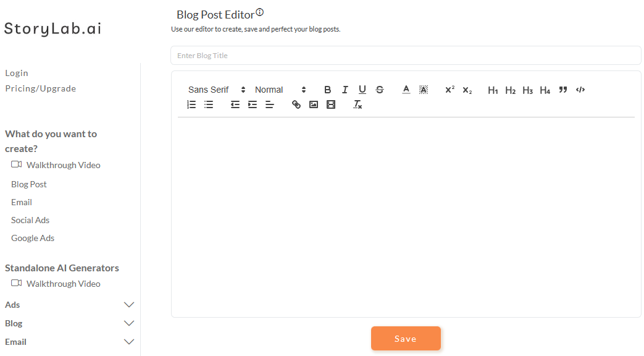The width and height of the screenshot is (644, 356).
Task: Create a bulleted list
Action: (209, 104)
